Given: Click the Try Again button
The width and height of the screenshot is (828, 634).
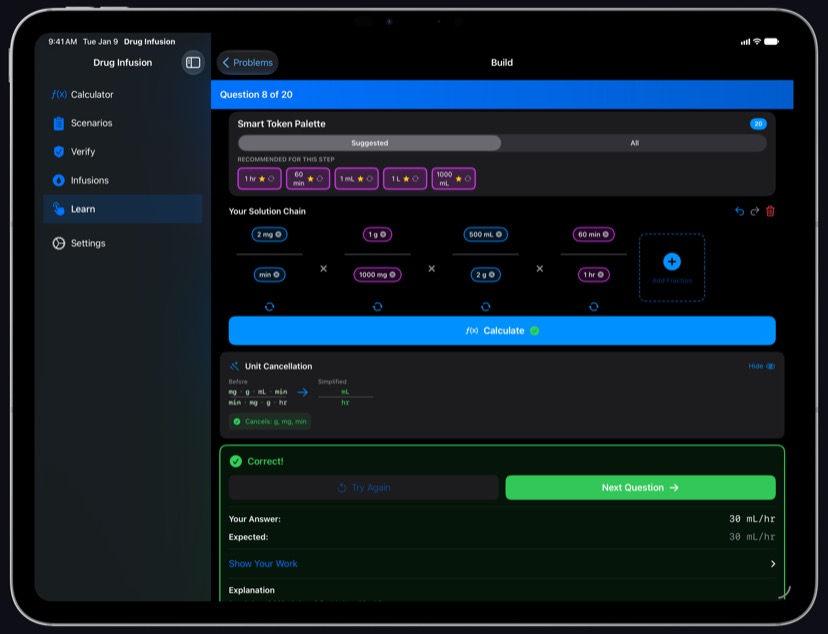Looking at the screenshot, I should point(364,488).
